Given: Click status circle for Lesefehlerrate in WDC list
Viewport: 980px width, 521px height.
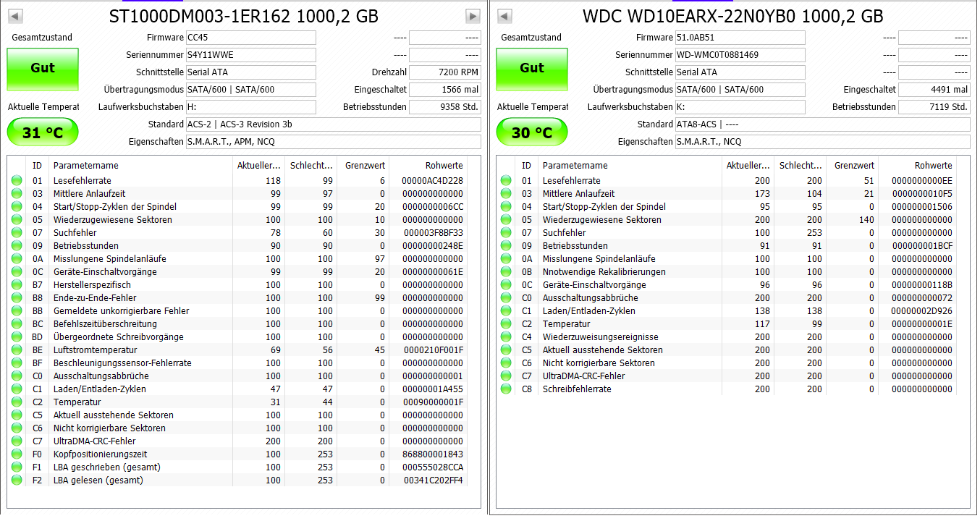Looking at the screenshot, I should click(506, 181).
